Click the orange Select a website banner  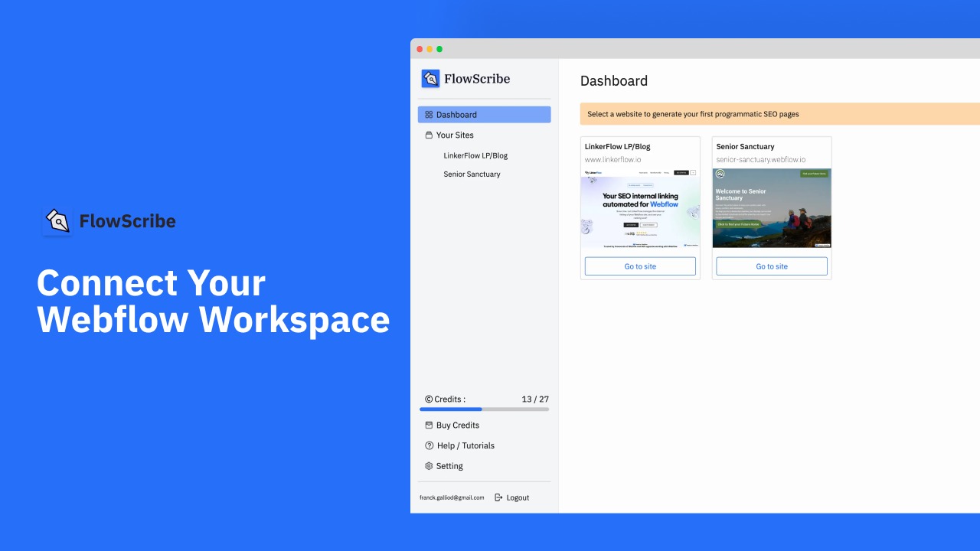pyautogui.click(x=780, y=114)
